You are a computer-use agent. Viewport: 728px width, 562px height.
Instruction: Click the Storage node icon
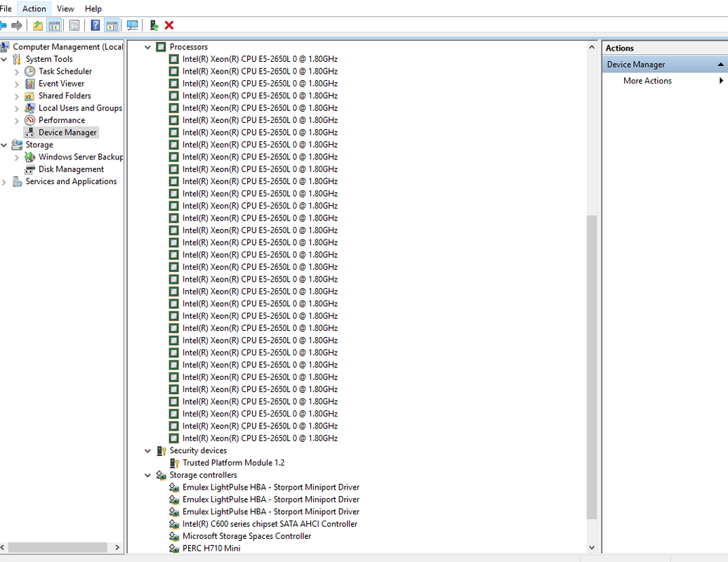coord(17,145)
